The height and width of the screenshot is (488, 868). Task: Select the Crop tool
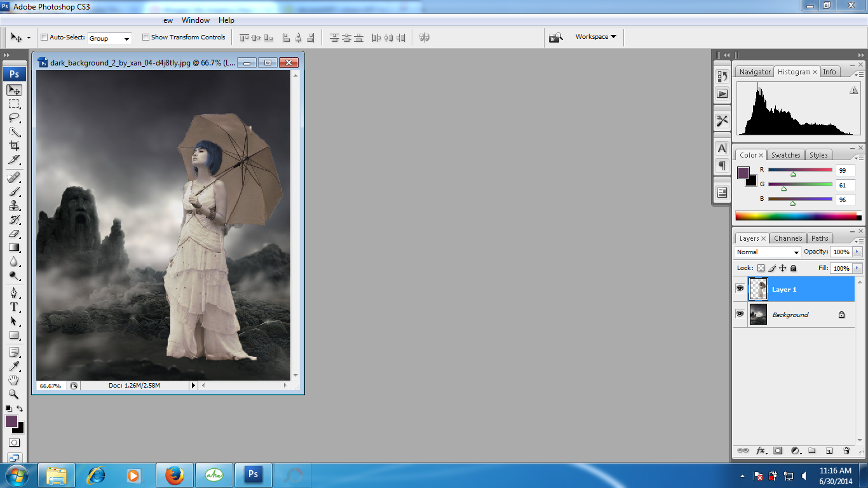click(14, 145)
